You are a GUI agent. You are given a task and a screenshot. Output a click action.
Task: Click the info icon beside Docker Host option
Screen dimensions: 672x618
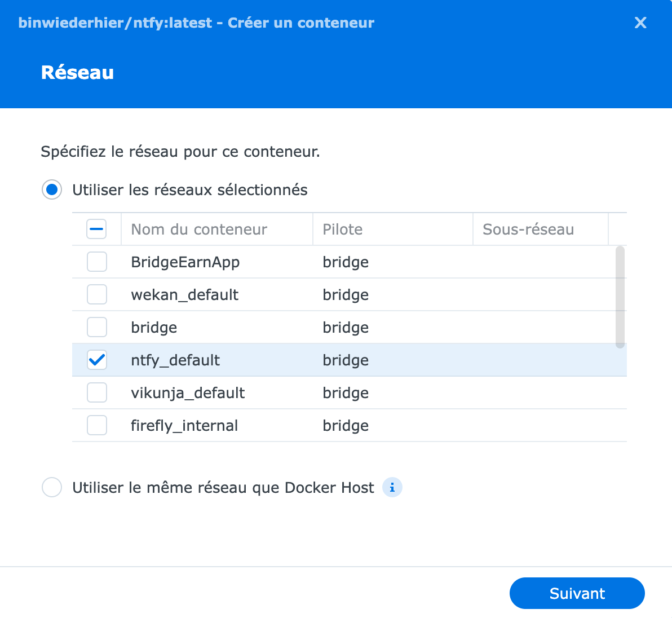(392, 487)
